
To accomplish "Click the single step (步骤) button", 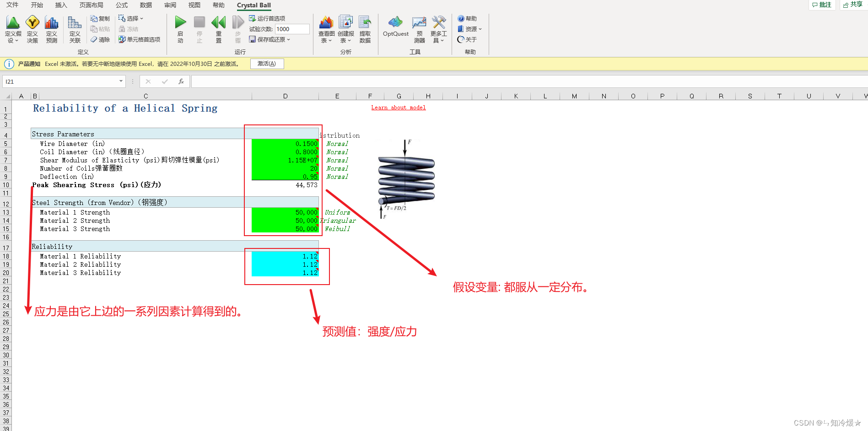I will [237, 22].
